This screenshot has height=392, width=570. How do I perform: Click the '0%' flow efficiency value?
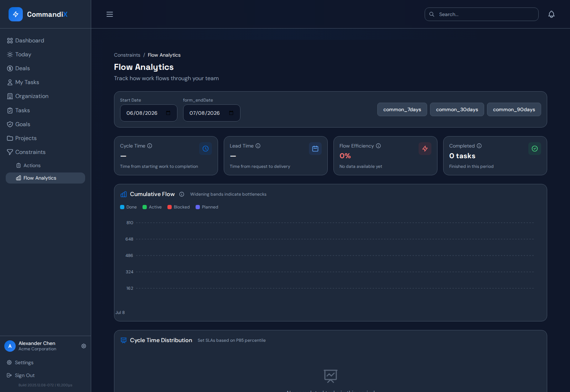[345, 156]
